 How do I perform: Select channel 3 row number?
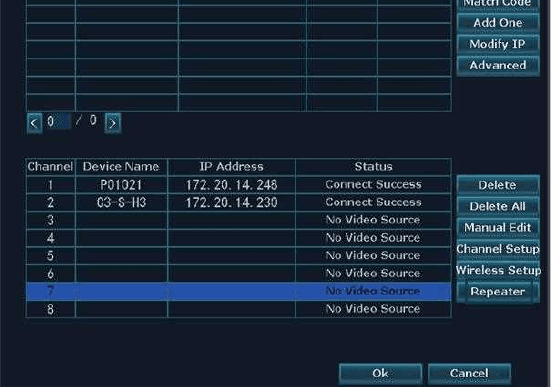click(x=51, y=220)
